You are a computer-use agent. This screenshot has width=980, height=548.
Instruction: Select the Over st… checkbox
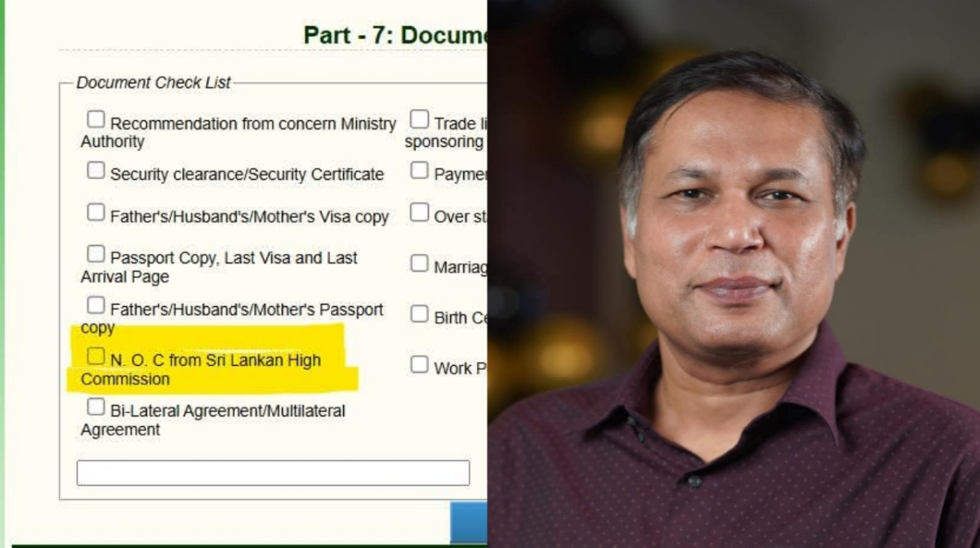tap(419, 213)
